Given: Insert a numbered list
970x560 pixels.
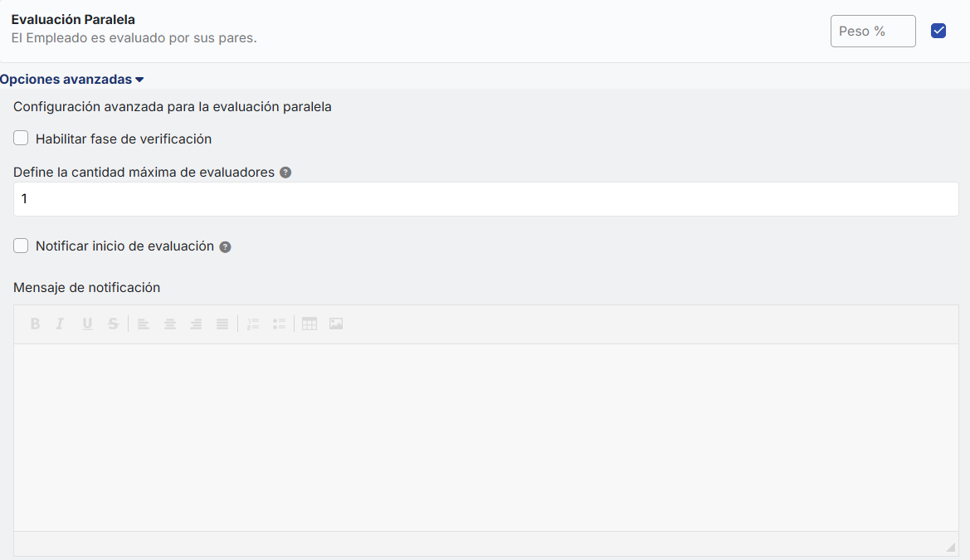Looking at the screenshot, I should (x=254, y=324).
